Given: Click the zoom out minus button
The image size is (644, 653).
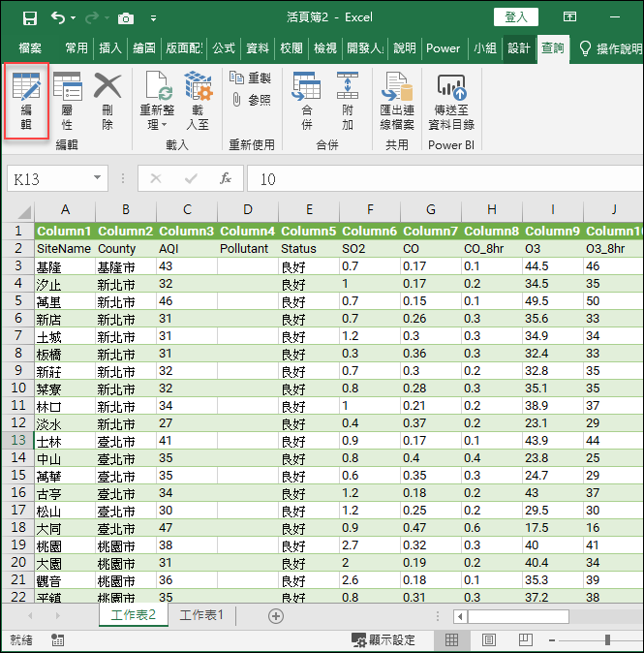Looking at the screenshot, I should pos(552,640).
